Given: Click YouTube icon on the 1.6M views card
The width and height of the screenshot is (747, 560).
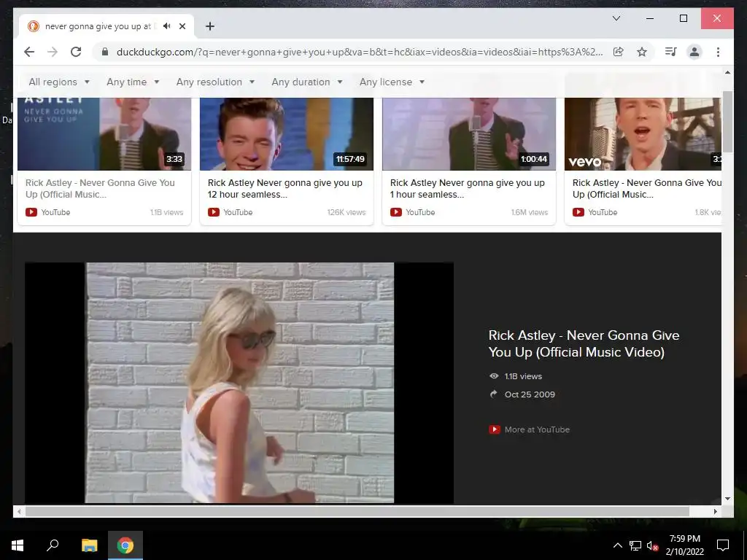Looking at the screenshot, I should point(396,212).
